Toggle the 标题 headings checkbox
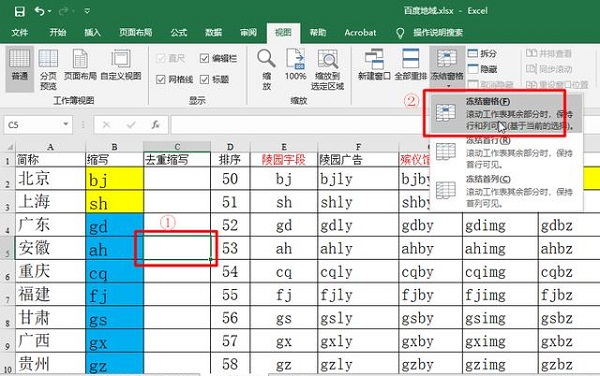 [x=204, y=79]
